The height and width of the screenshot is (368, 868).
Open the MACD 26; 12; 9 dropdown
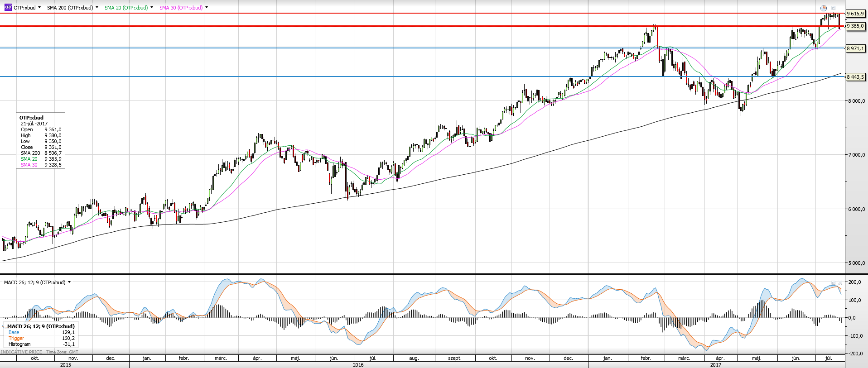(x=69, y=282)
